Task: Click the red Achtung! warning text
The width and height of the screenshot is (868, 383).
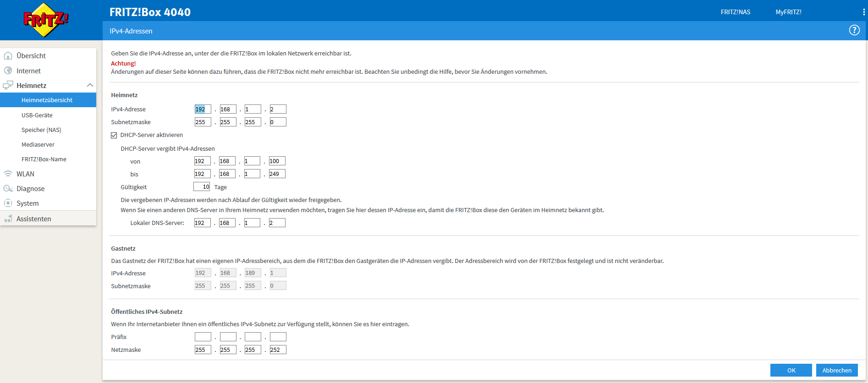Action: click(123, 63)
